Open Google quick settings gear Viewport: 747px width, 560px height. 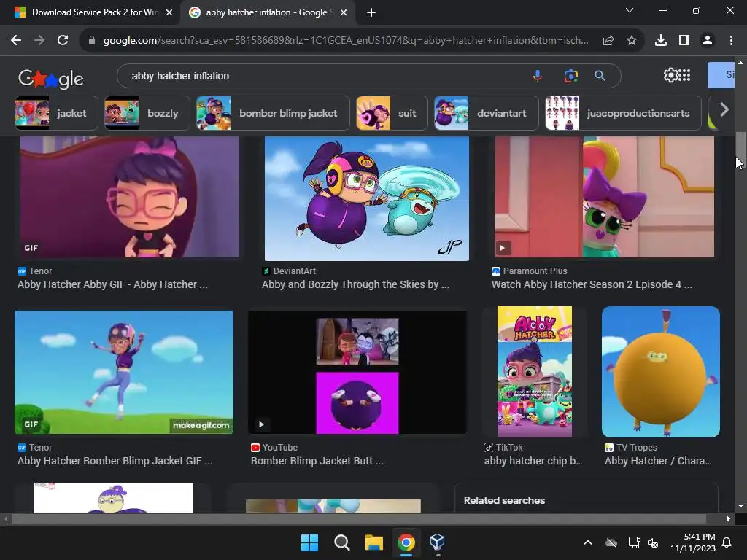coord(670,75)
